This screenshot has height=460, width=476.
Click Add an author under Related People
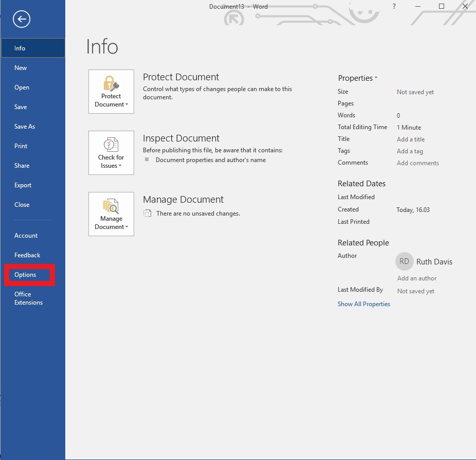[416, 278]
